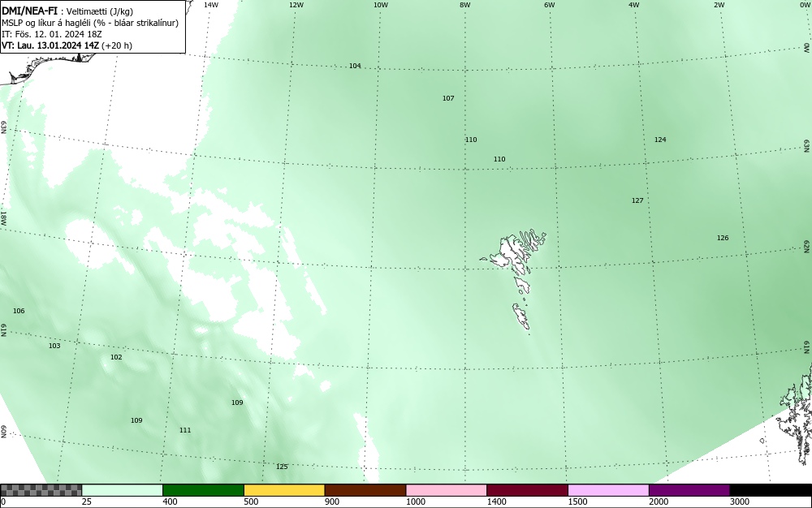This screenshot has width=812, height=508.
Task: Click the map value 124
Action: [660, 139]
